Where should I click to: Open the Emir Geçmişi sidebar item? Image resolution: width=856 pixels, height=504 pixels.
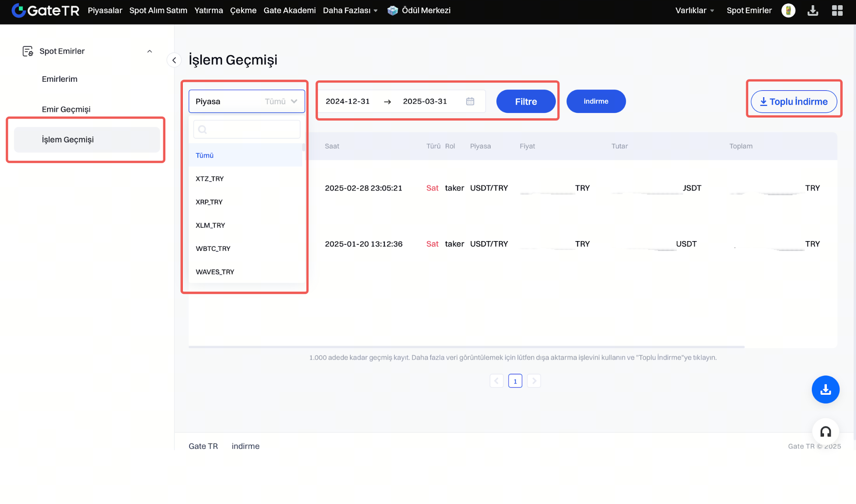(x=66, y=109)
